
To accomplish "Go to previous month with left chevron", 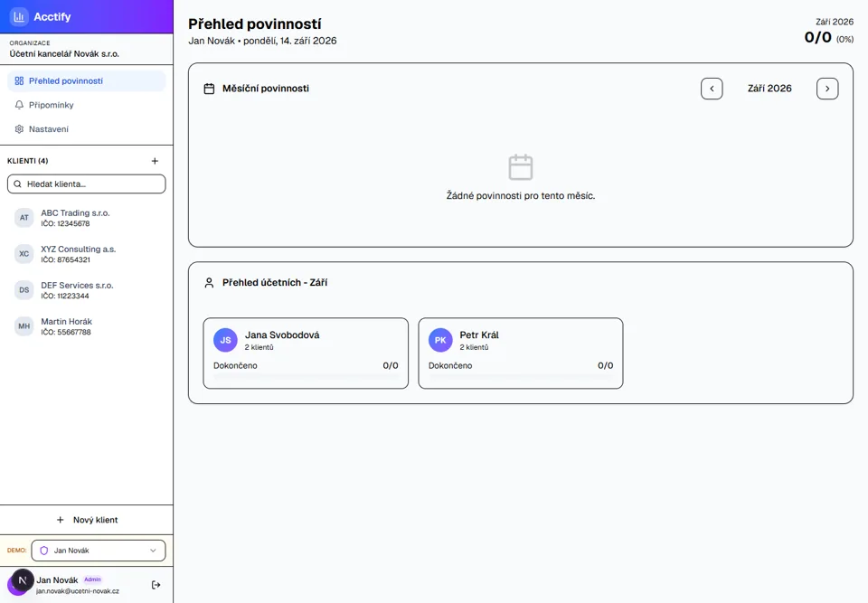I will click(712, 89).
